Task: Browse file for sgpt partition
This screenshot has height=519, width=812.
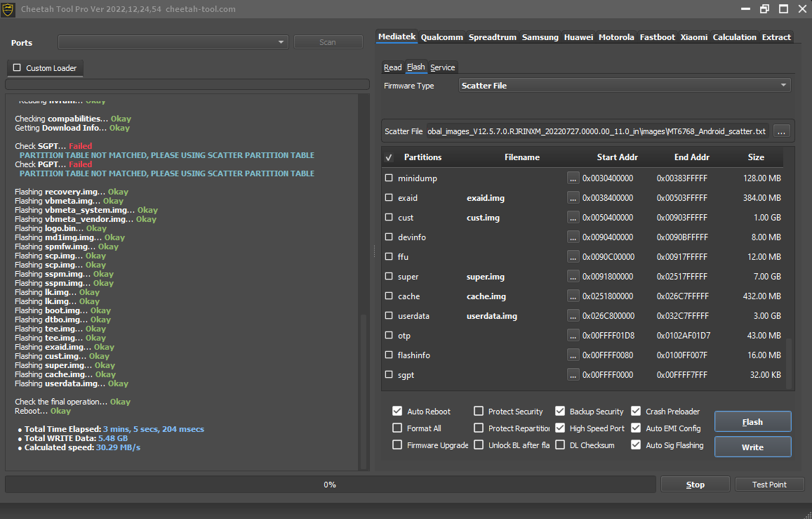Action: point(573,374)
